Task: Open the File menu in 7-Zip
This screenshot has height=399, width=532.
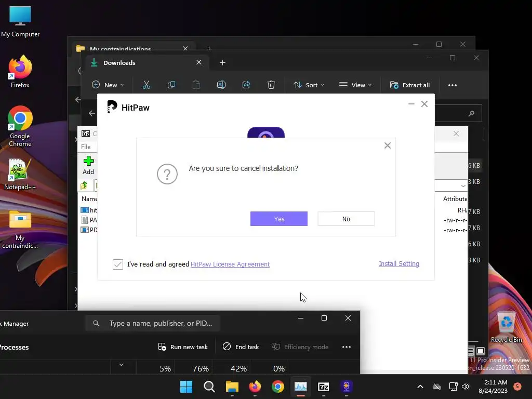Action: click(86, 147)
